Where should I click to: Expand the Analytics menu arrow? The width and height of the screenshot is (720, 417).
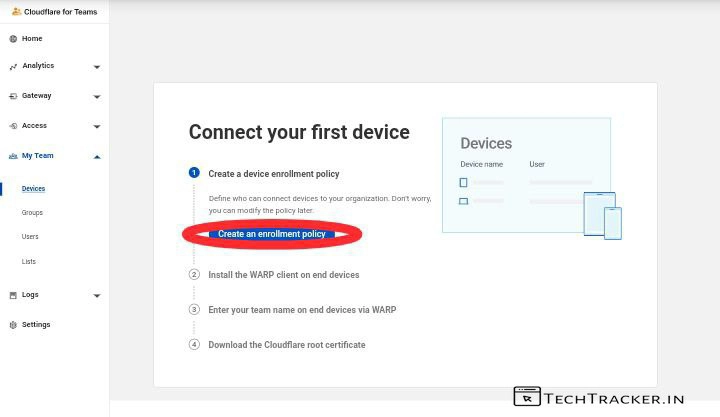(97, 67)
